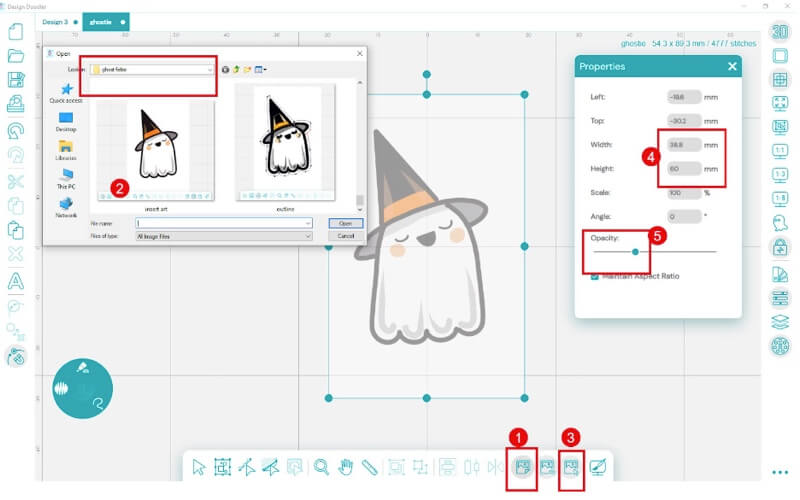Image resolution: width=800 pixels, height=500 pixels.
Task: Click the dialog's vertical scrollbar
Action: (x=360, y=146)
